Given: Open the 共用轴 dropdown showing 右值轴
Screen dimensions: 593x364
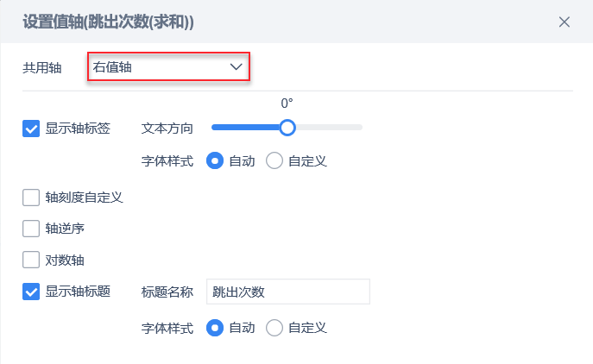Looking at the screenshot, I should [x=168, y=67].
